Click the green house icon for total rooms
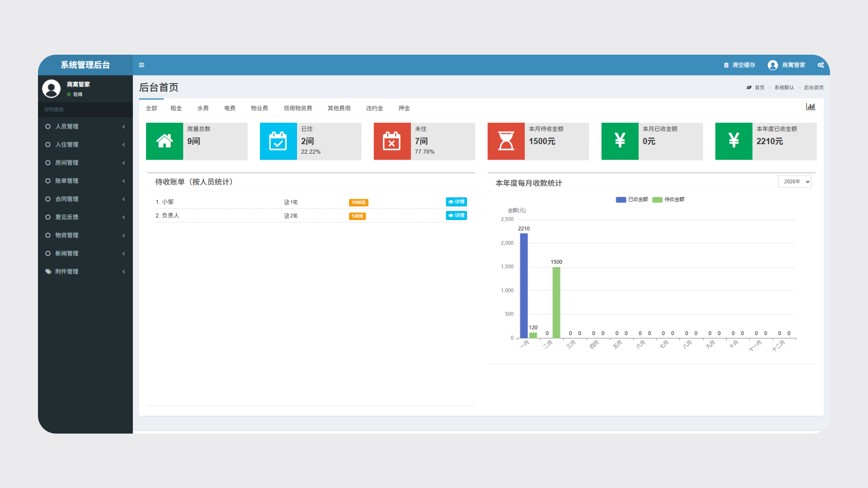This screenshot has width=868, height=488. click(165, 141)
